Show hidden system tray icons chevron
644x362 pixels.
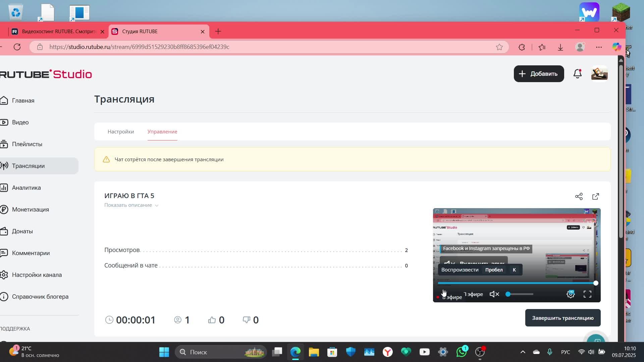click(x=523, y=352)
